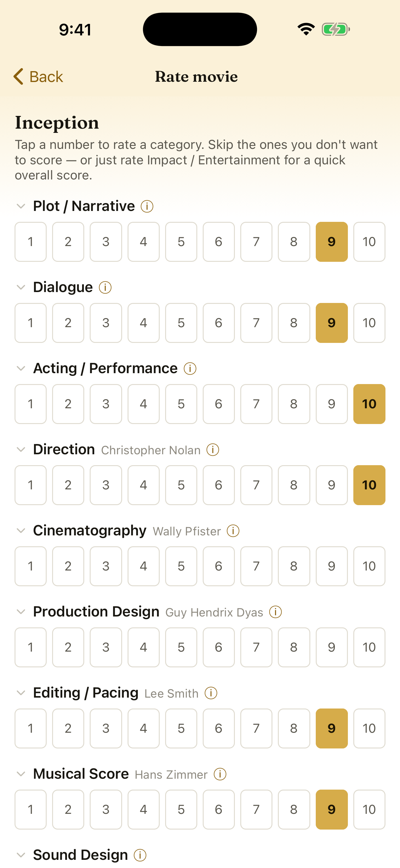The height and width of the screenshot is (868, 400).
Task: Tap the Sound Design info icon
Action: click(140, 855)
